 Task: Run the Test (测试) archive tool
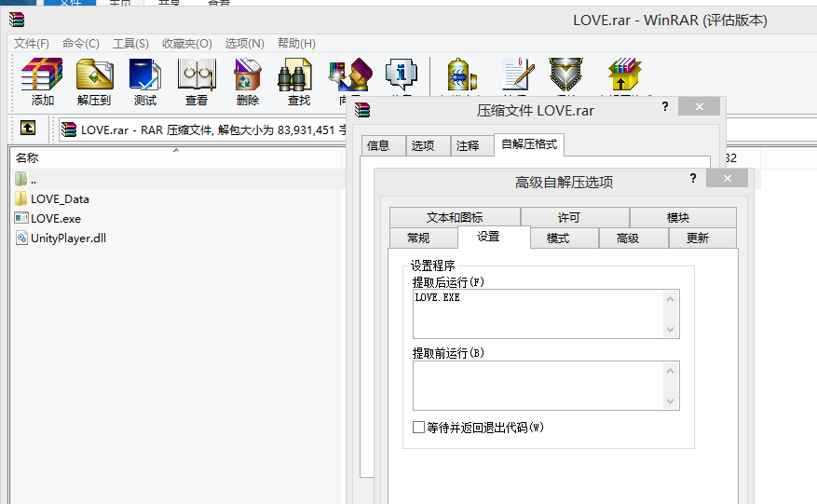144,81
